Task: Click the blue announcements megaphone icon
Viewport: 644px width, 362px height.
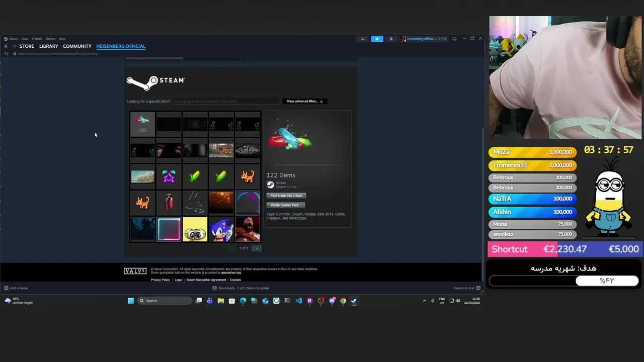Action: [377, 39]
